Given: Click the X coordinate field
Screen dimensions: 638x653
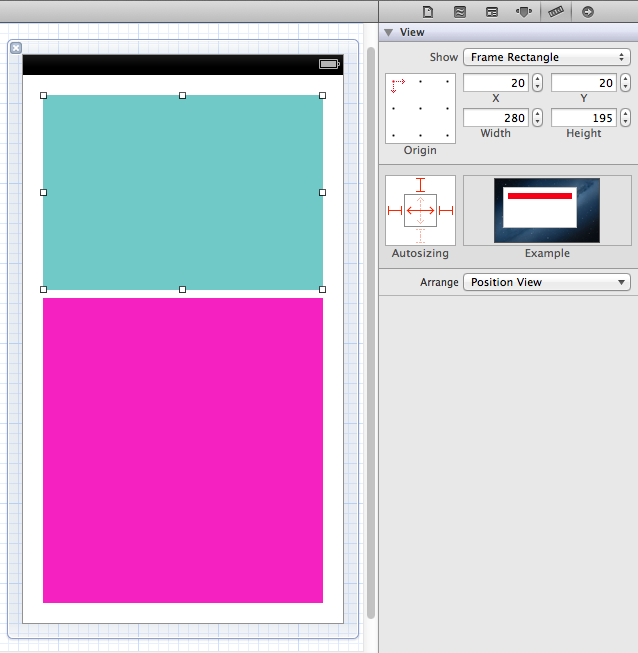Looking at the screenshot, I should (496, 83).
